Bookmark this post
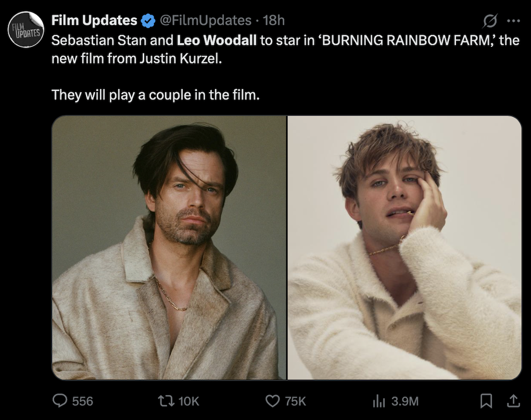This screenshot has height=420, width=531. [x=486, y=401]
